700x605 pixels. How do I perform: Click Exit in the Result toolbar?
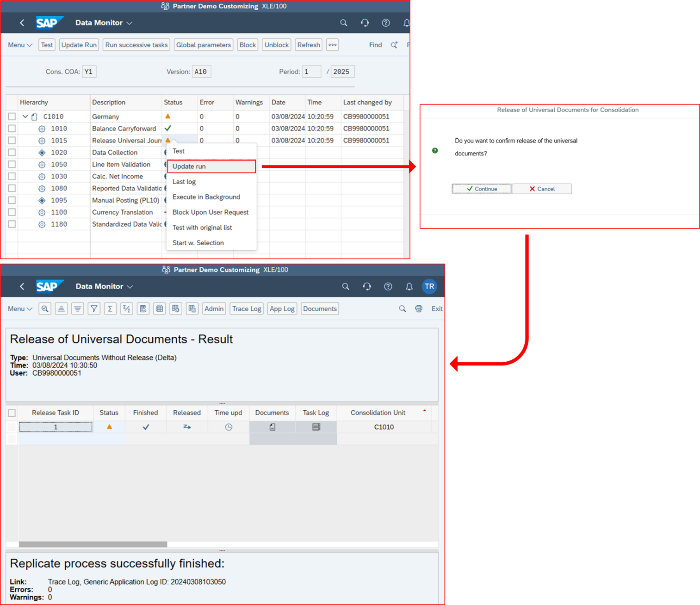click(x=437, y=309)
